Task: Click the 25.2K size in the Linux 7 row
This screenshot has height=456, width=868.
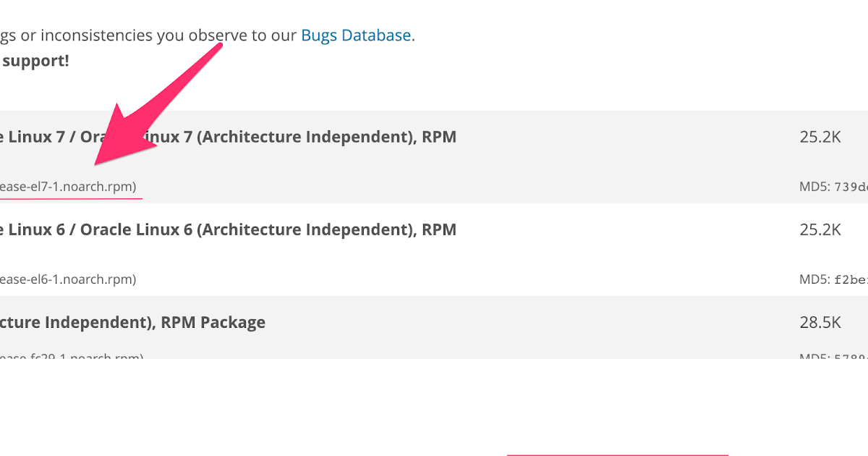Action: (x=820, y=137)
